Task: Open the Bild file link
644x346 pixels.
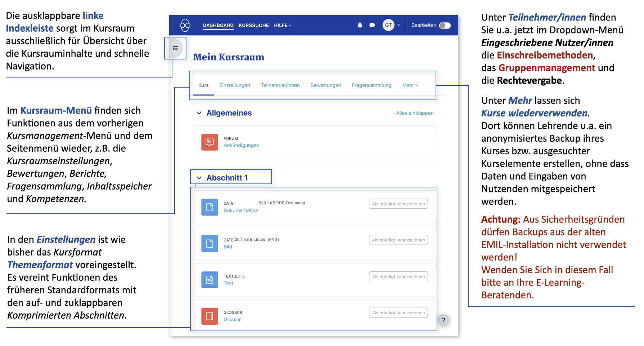Action: pos(228,247)
